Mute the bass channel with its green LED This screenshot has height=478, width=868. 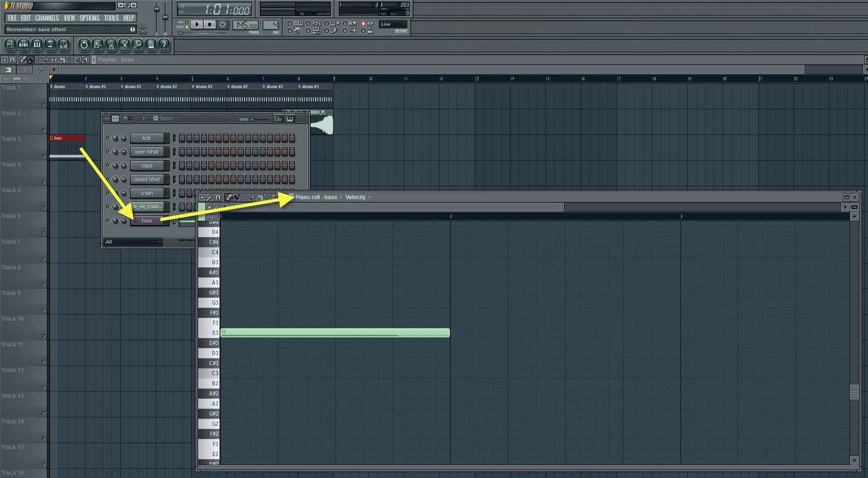(108, 221)
